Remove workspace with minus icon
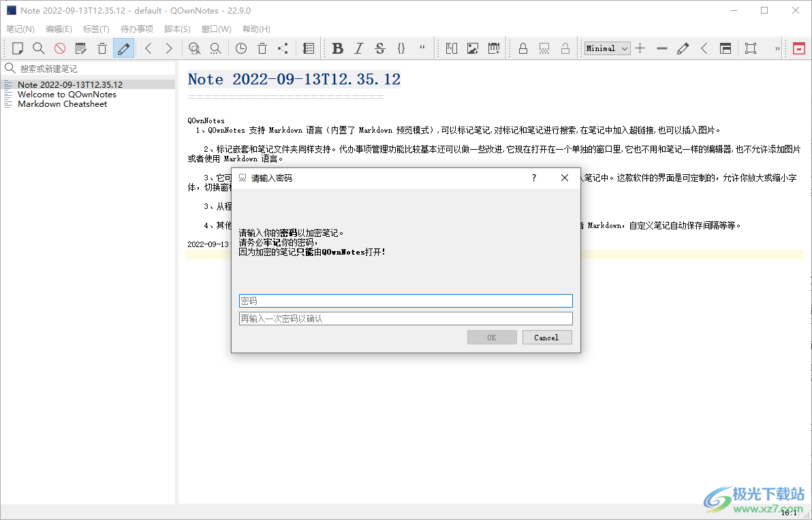The width and height of the screenshot is (812, 520). [662, 48]
